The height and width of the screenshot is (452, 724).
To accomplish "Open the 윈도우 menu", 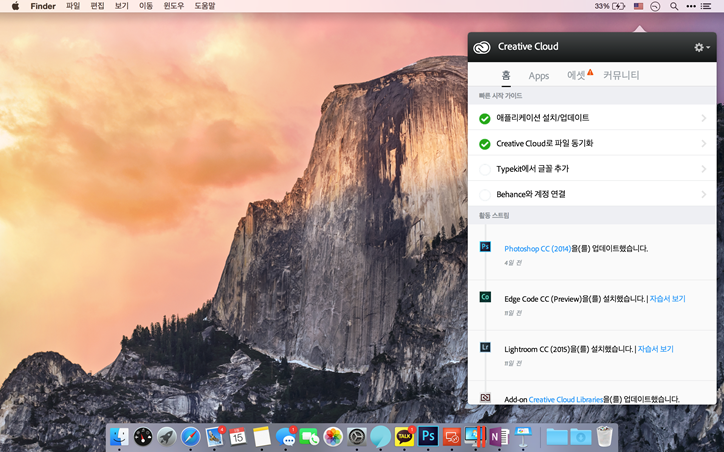I will tap(174, 6).
